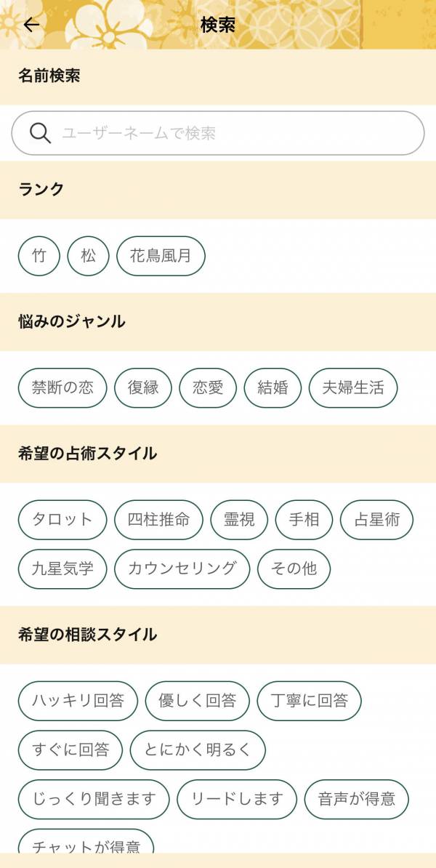This screenshot has height=868, width=436.
Task: Enable the 恋愛 genre filter
Action: 208,387
